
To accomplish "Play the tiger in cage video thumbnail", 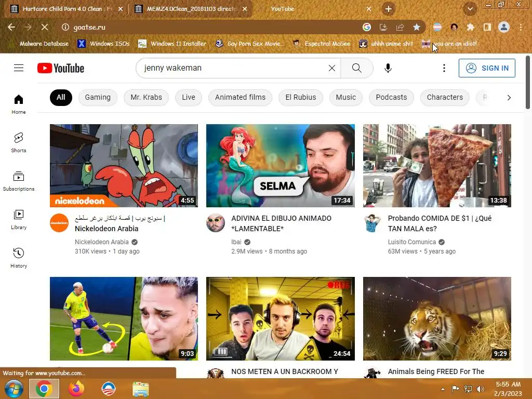I will pyautogui.click(x=437, y=318).
